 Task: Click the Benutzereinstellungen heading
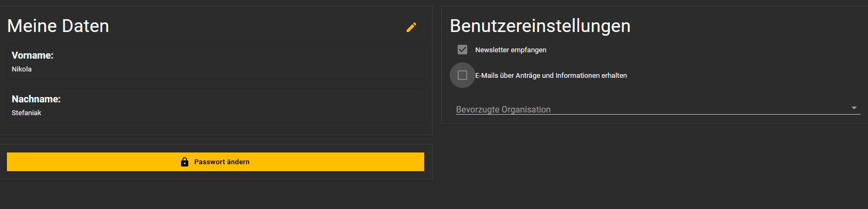[540, 26]
